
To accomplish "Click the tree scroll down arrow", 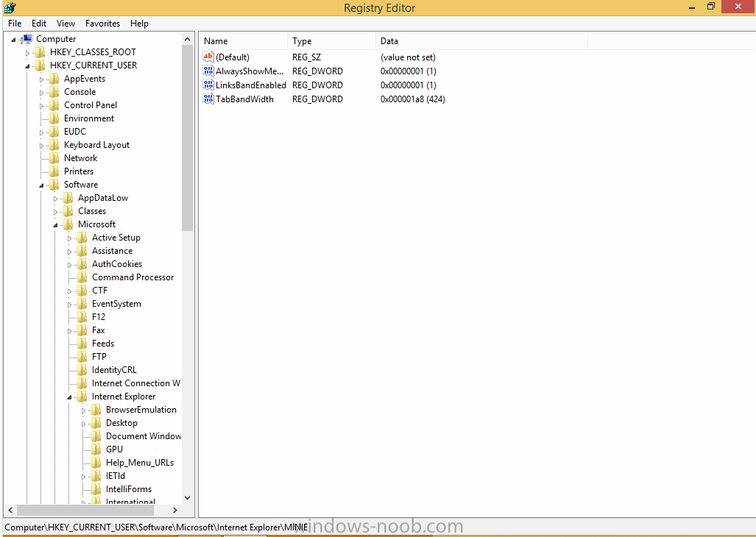I will pyautogui.click(x=187, y=497).
